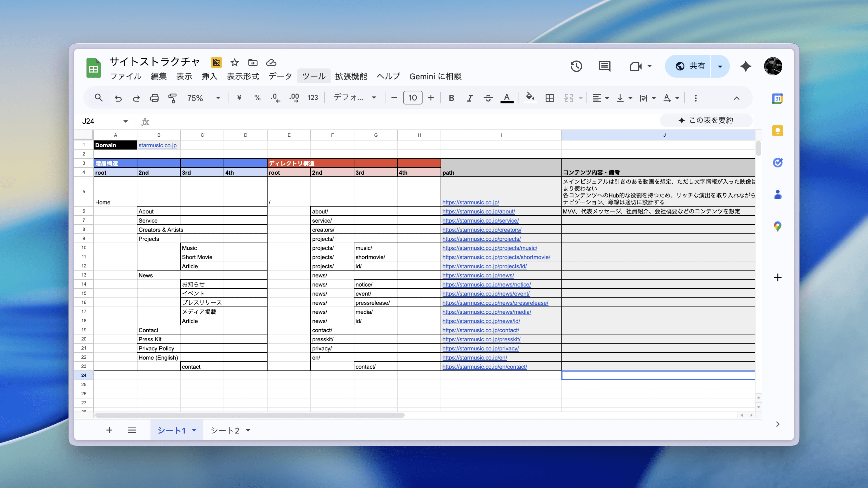Open Google Keep in side panel
Screen dimensions: 868x488
tap(777, 131)
